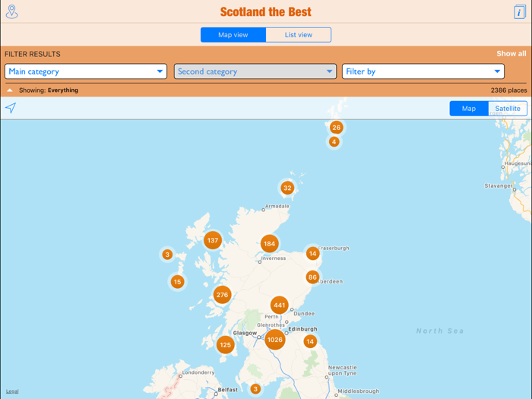
Task: Open the 441 cluster near Perth
Action: [x=279, y=305]
